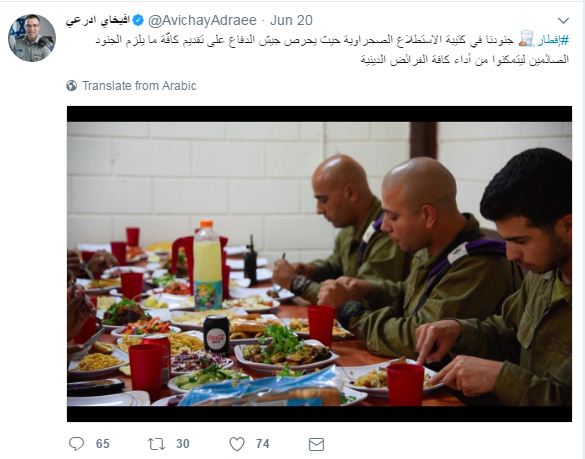Click the Jun 20 timestamp
This screenshot has width=585, height=459.
pyautogui.click(x=291, y=21)
